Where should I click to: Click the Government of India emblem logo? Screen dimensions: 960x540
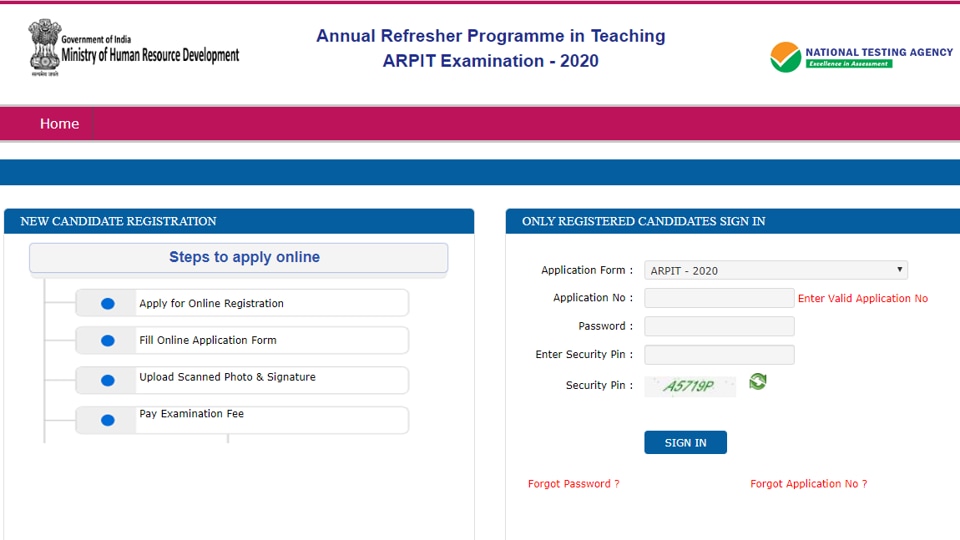click(44, 47)
